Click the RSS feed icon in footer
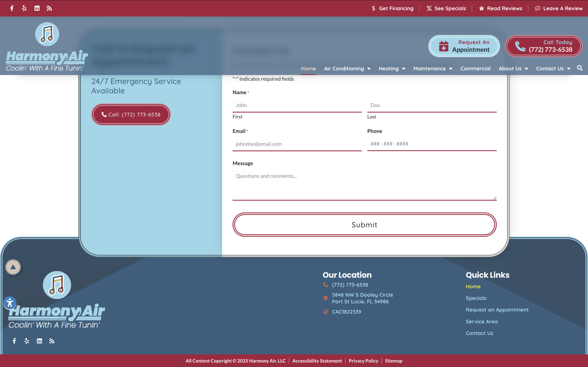Viewport: 588px width, 367px height. tap(52, 341)
